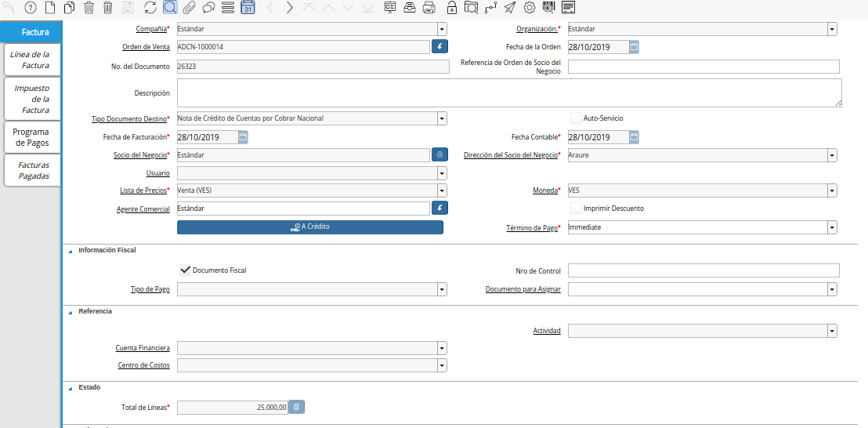The height and width of the screenshot is (428, 868).
Task: Click the paperclip attachment icon
Action: (190, 8)
